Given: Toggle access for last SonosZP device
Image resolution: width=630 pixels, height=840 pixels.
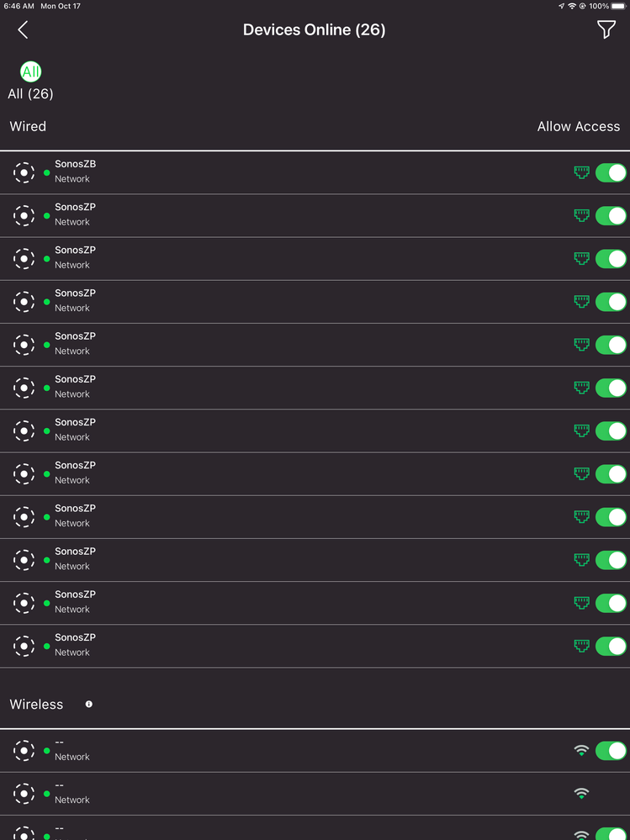Looking at the screenshot, I should 611,646.
